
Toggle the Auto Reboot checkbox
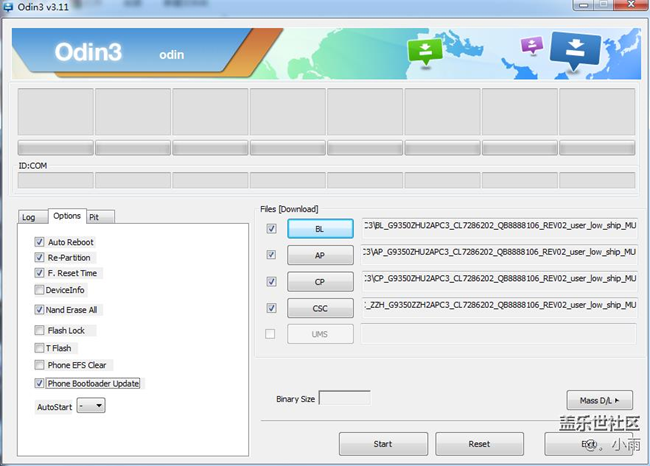tap(39, 242)
